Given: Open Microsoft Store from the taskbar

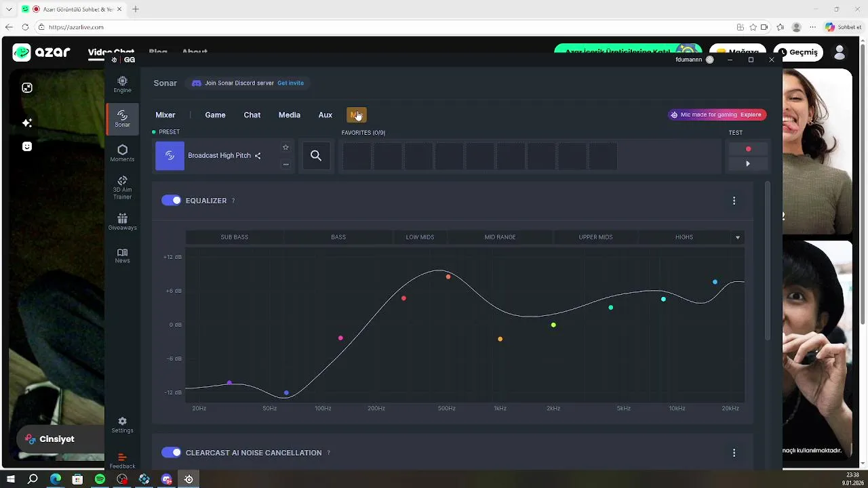Looking at the screenshot, I should [x=77, y=479].
